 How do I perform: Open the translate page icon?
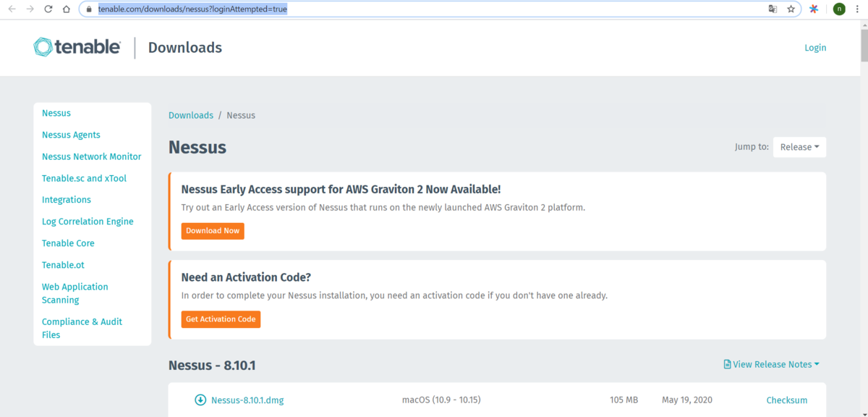[773, 9]
